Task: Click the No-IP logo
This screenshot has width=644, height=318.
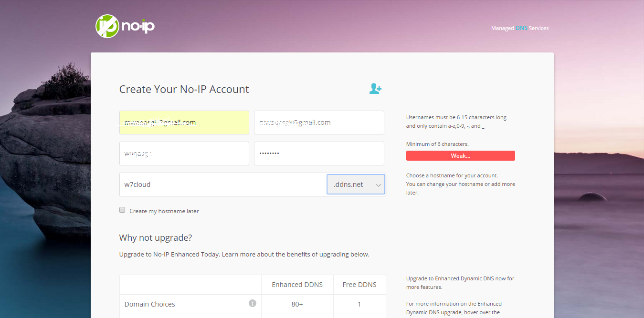Action: pos(125,26)
